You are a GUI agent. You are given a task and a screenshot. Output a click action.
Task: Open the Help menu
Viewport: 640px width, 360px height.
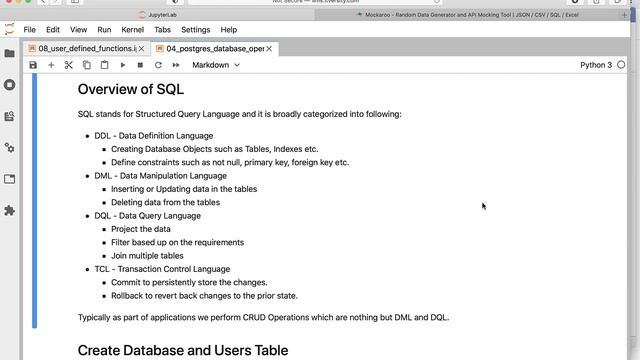tap(229, 30)
